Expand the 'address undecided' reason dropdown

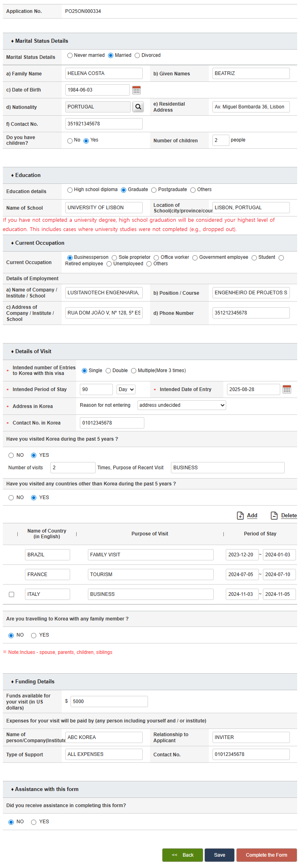(181, 405)
